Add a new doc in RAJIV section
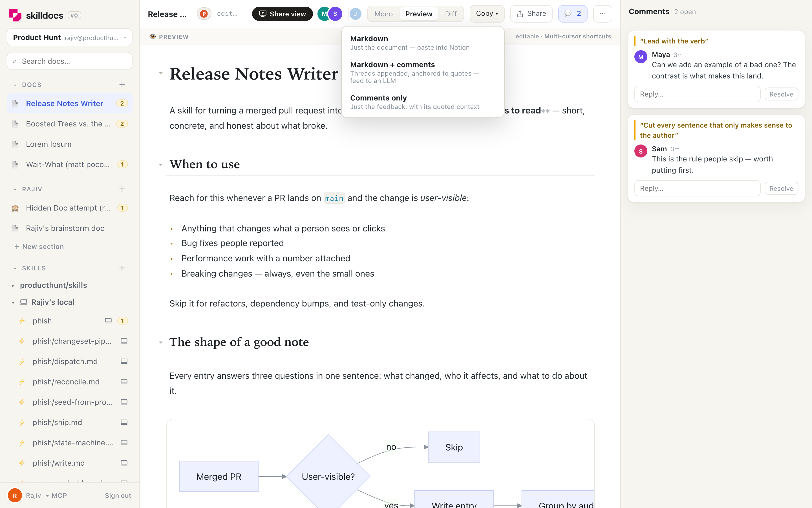This screenshot has height=508, width=812. 122,189
